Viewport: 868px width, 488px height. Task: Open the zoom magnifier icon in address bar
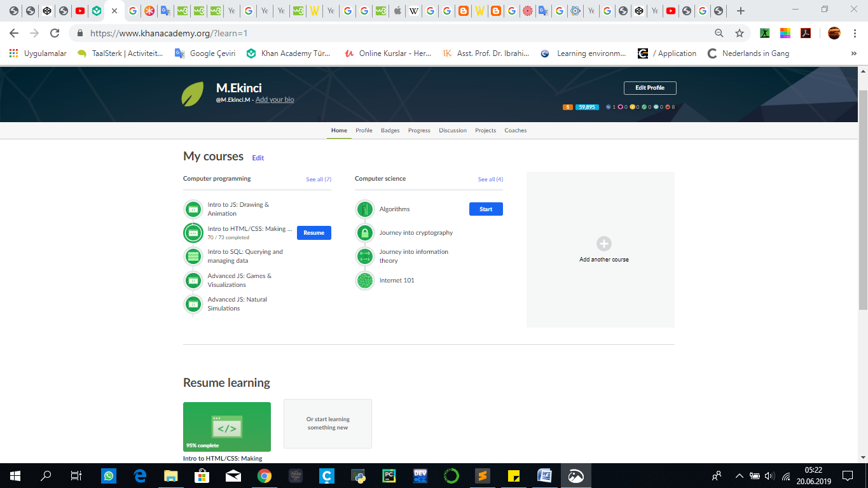point(719,33)
